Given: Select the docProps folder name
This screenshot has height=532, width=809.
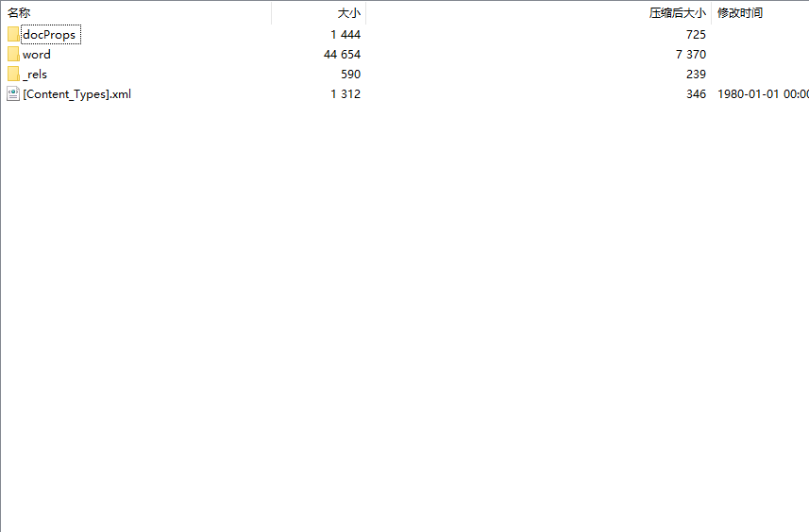Looking at the screenshot, I should [x=49, y=35].
